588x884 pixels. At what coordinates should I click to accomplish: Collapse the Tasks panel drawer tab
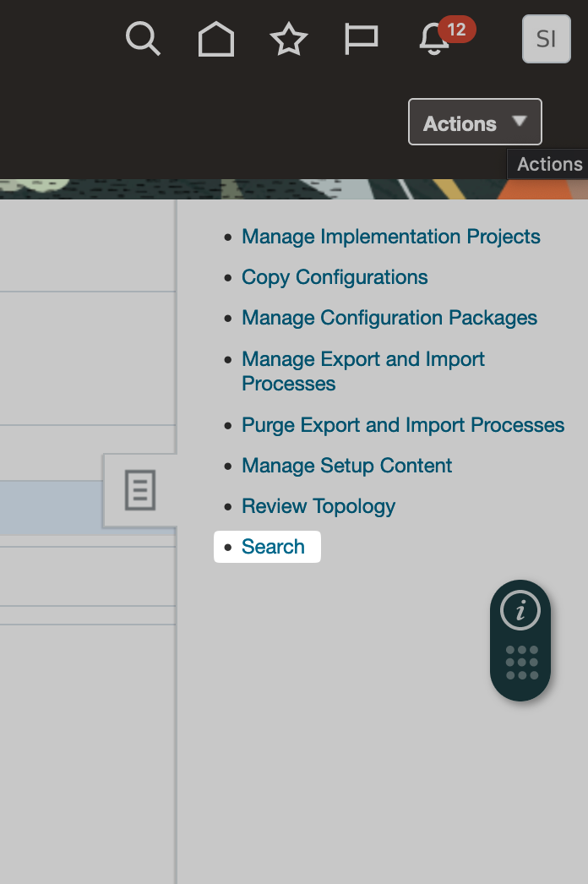point(139,490)
